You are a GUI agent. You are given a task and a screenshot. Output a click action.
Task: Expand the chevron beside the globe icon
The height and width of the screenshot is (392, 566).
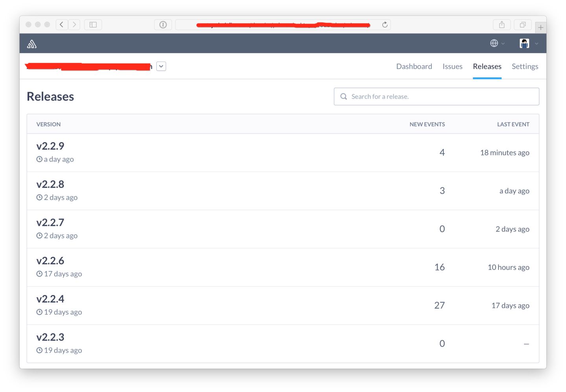tap(503, 44)
